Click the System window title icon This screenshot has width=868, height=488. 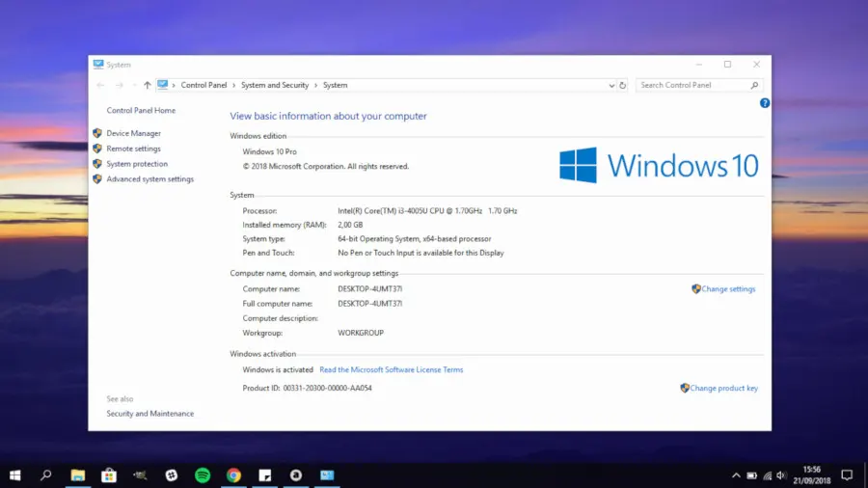coord(98,65)
